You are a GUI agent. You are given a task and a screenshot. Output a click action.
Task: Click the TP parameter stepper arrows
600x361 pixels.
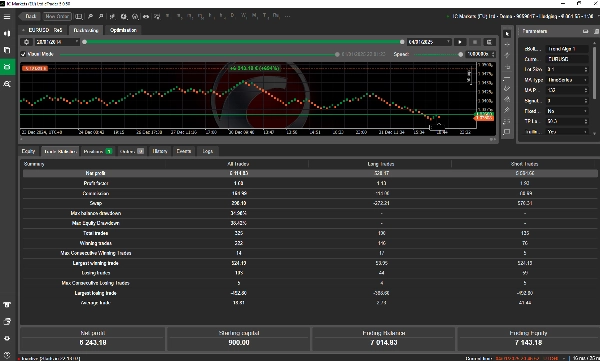pos(586,121)
